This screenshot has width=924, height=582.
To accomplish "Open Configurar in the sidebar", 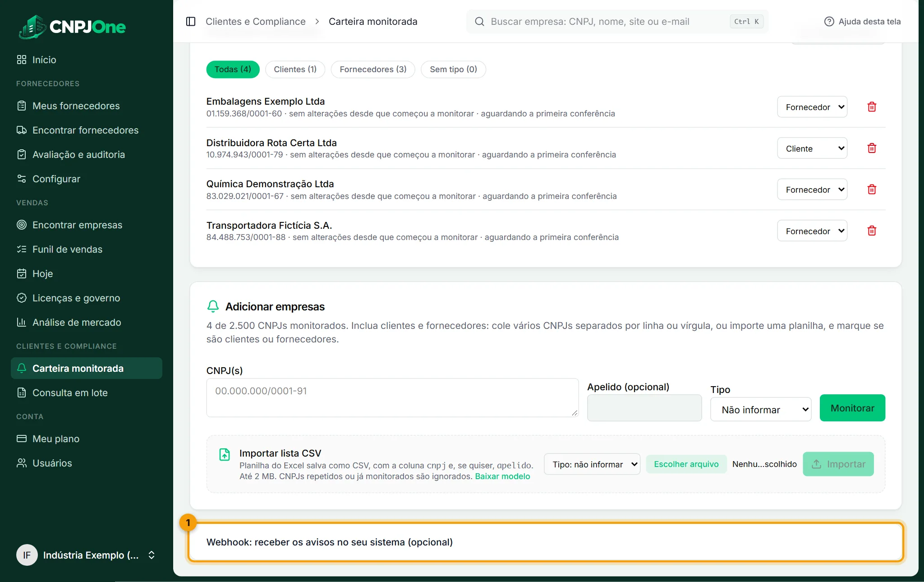I will (x=87, y=179).
